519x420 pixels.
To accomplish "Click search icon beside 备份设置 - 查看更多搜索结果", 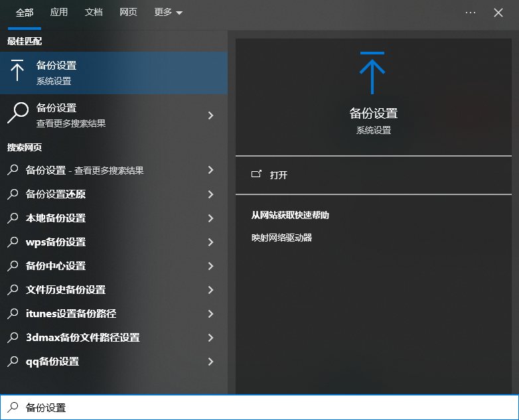I will (x=13, y=170).
